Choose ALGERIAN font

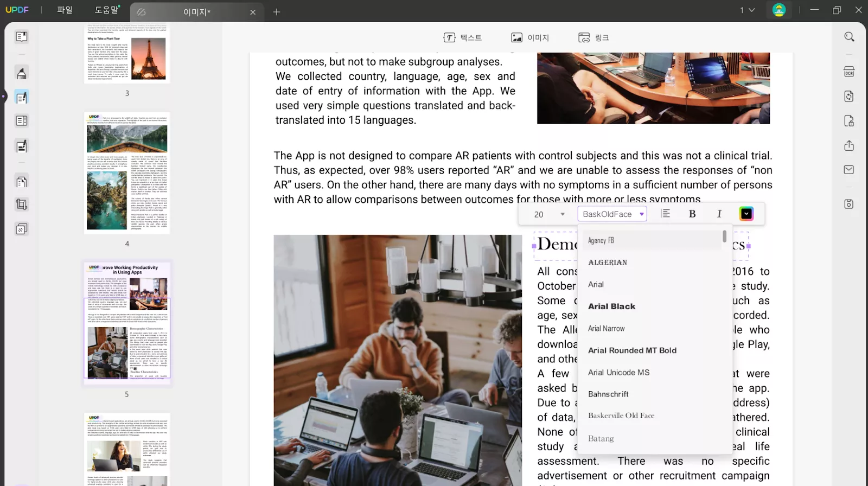[x=652, y=263]
